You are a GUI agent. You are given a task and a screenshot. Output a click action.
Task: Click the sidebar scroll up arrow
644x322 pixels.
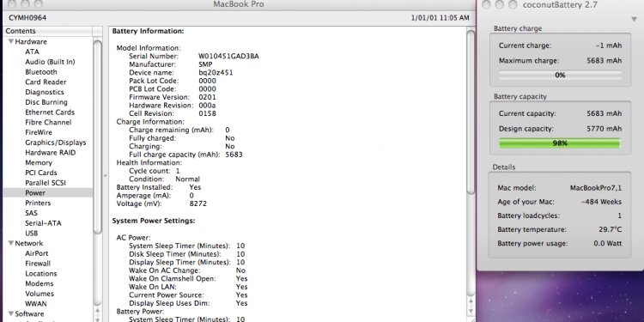click(x=97, y=311)
